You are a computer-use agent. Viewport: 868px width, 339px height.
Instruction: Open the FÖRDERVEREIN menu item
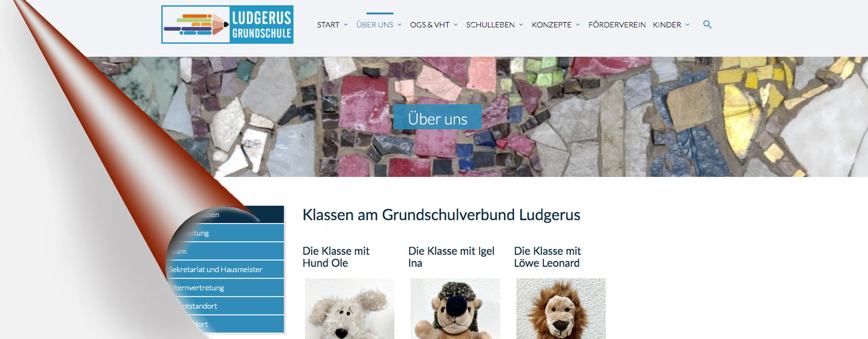click(617, 25)
